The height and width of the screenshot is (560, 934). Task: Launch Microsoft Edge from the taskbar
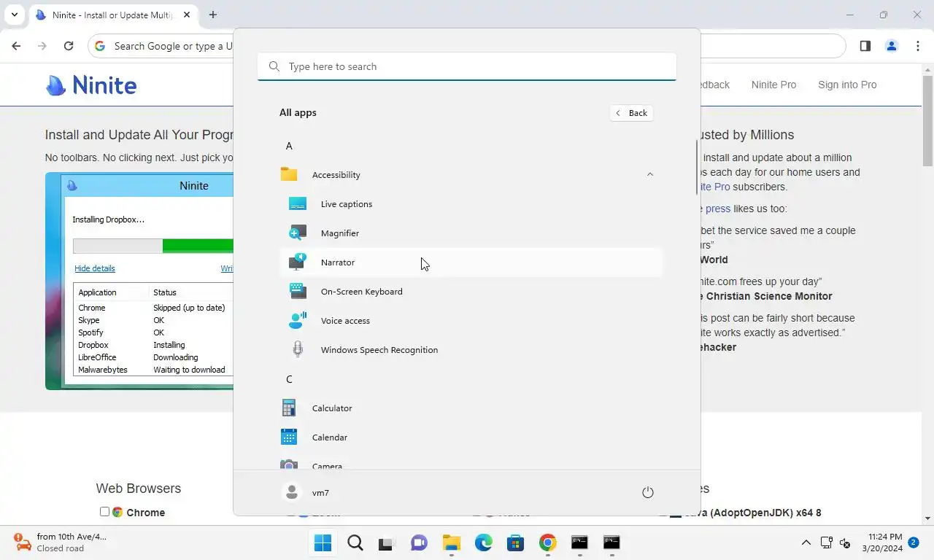pos(483,542)
